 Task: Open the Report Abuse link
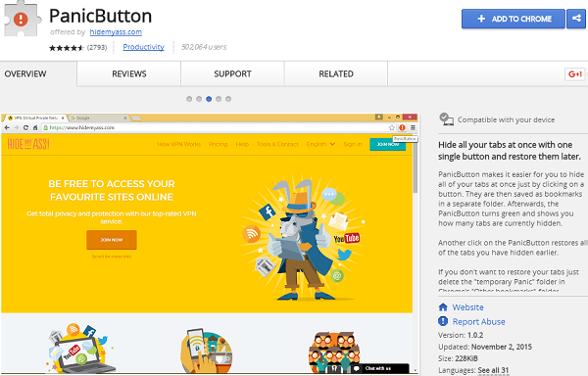point(478,322)
